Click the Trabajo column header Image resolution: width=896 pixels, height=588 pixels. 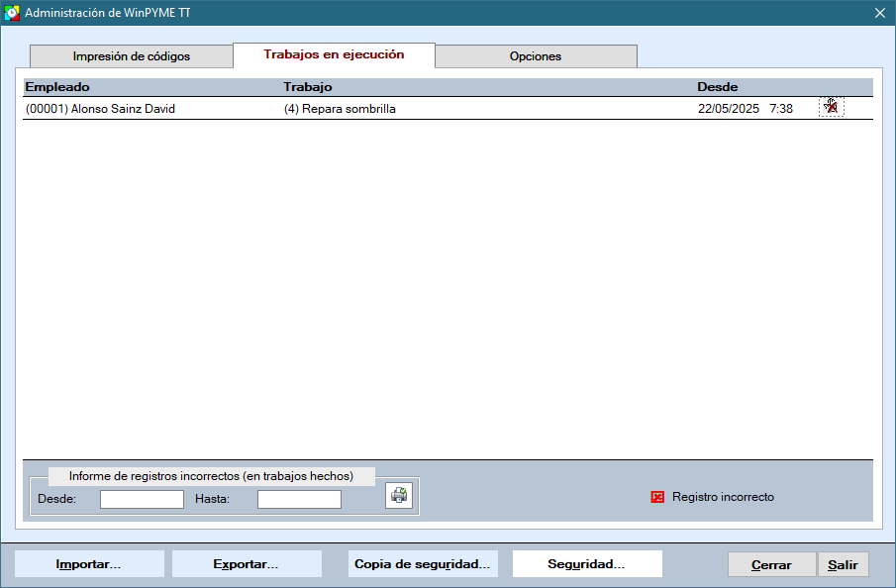308,87
